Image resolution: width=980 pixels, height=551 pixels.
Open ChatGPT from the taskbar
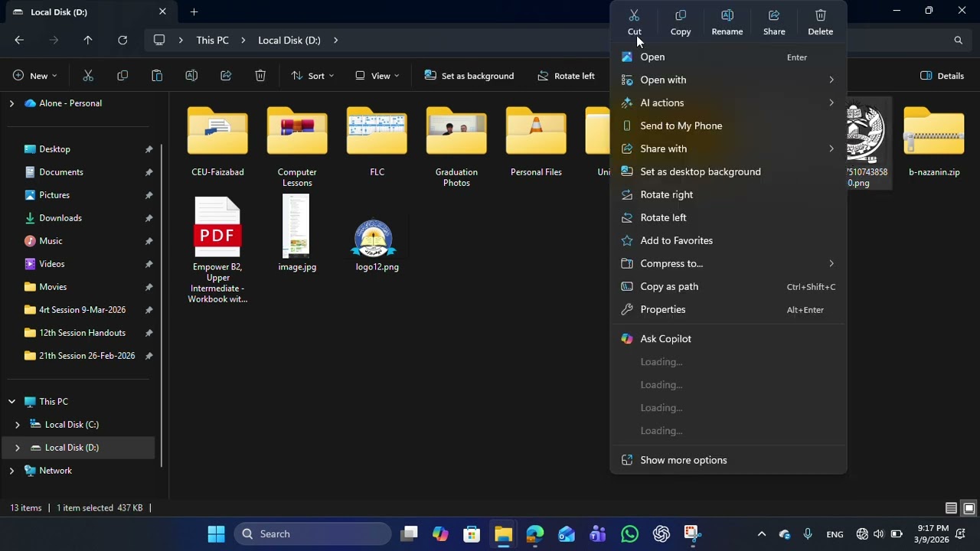point(661,533)
